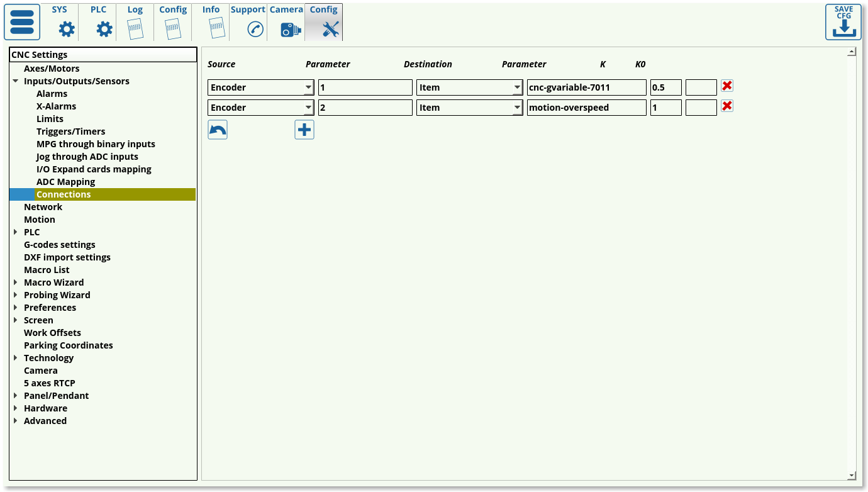868x492 pixels.
Task: Open second row Destination Item dropdown
Action: point(516,108)
